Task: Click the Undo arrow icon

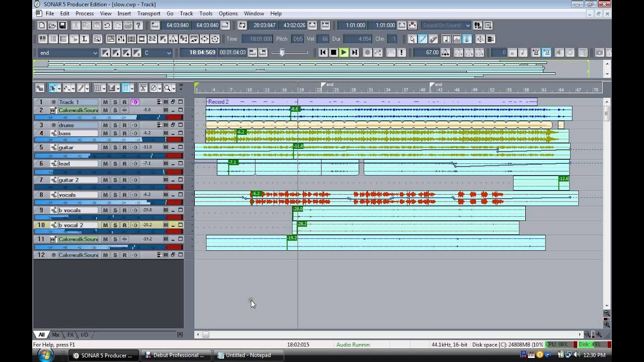Action: tap(107, 25)
